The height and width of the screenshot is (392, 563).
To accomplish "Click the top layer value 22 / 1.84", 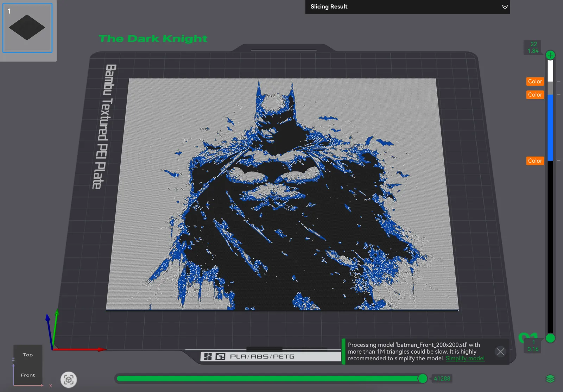I will (x=533, y=48).
